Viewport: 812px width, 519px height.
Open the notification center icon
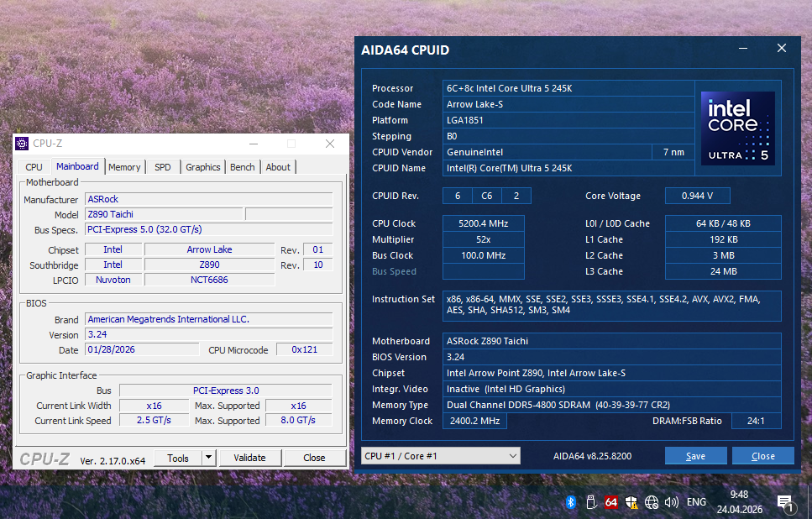(786, 502)
